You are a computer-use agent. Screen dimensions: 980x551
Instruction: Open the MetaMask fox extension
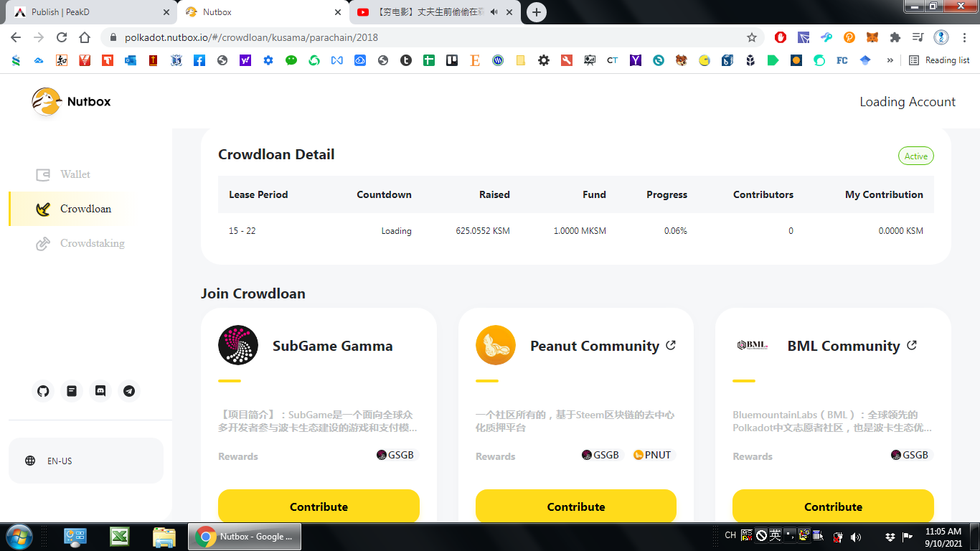(872, 37)
